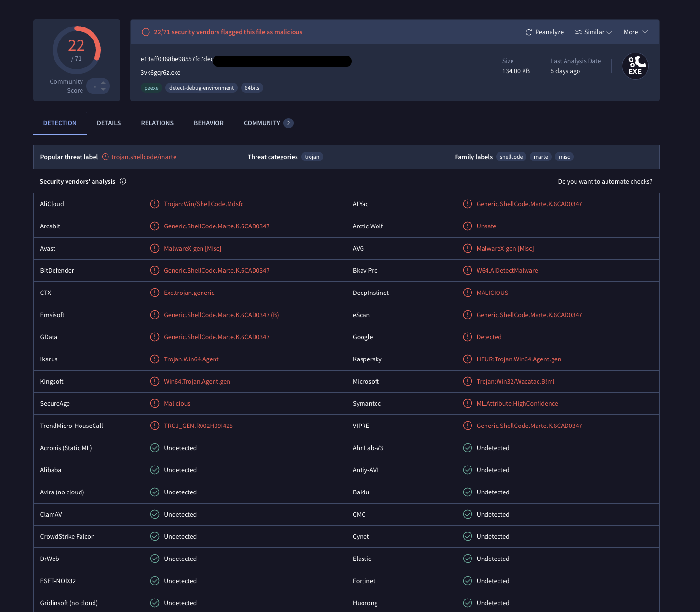Click the SecureAge result Malicious
The width and height of the screenshot is (700, 612).
(x=177, y=404)
